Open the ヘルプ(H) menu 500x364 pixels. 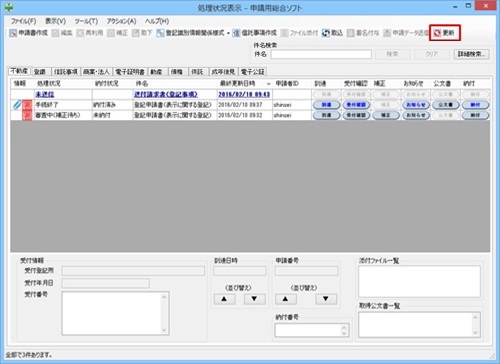tap(157, 21)
